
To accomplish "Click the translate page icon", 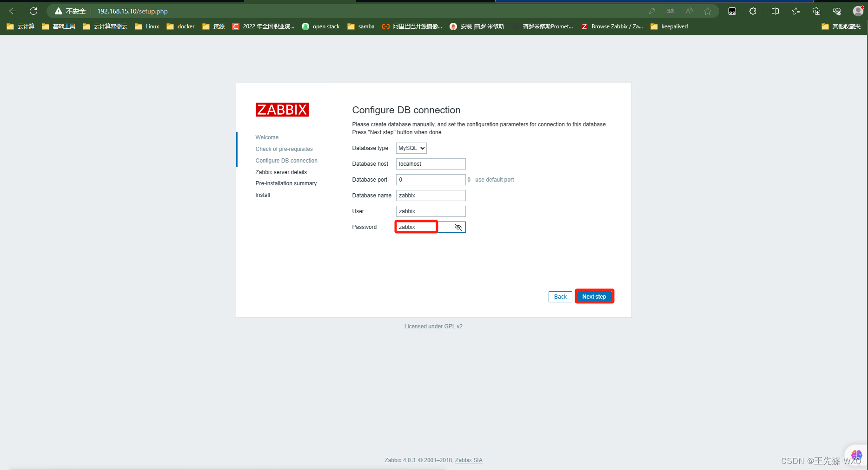I will pos(670,11).
